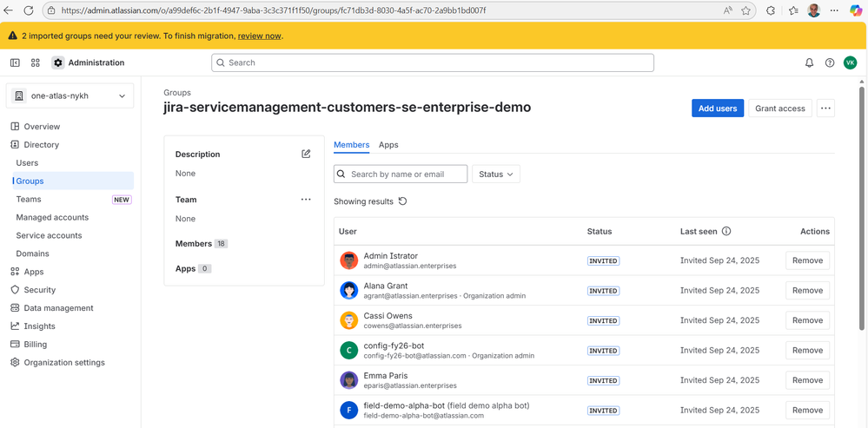The width and height of the screenshot is (868, 428).
Task: Edit description with the pencil icon
Action: pos(306,154)
